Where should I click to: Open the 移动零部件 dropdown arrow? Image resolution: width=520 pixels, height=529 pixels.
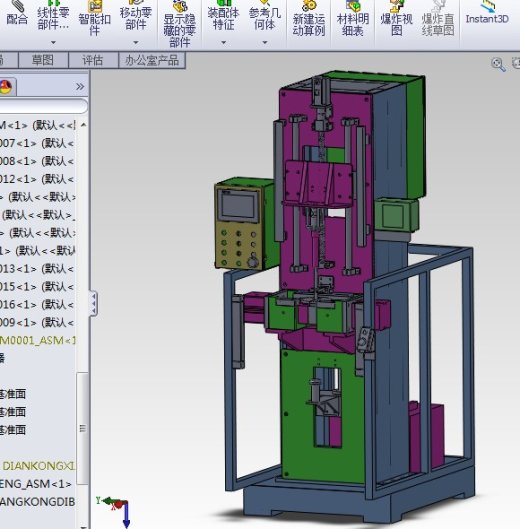coord(136,43)
